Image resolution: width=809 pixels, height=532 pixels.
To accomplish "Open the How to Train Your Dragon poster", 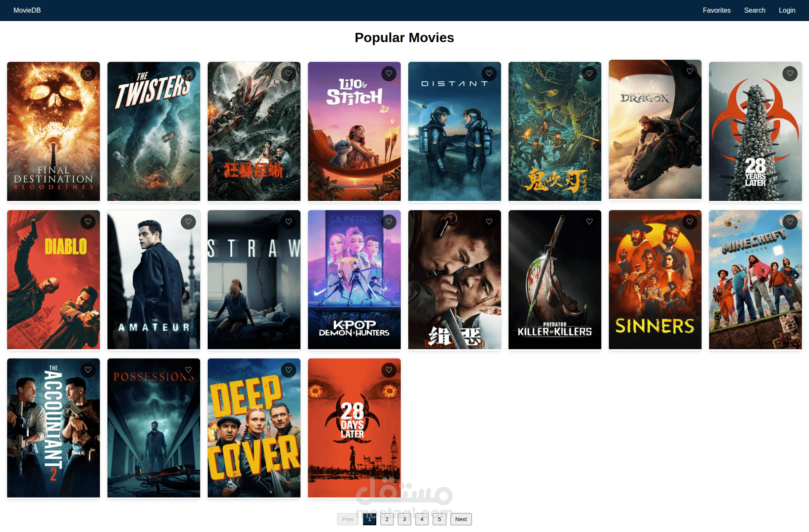I will (x=655, y=129).
